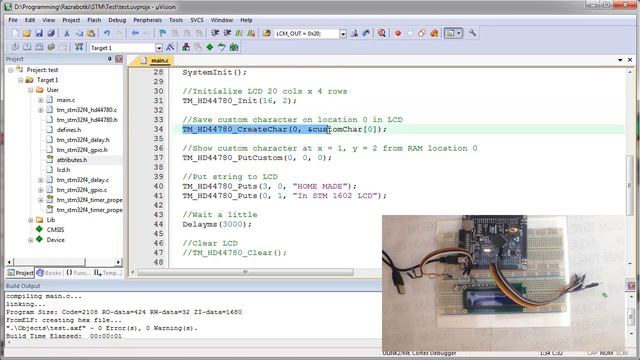Open the Project menu
Screen dimensions: 640x360
tap(71, 20)
